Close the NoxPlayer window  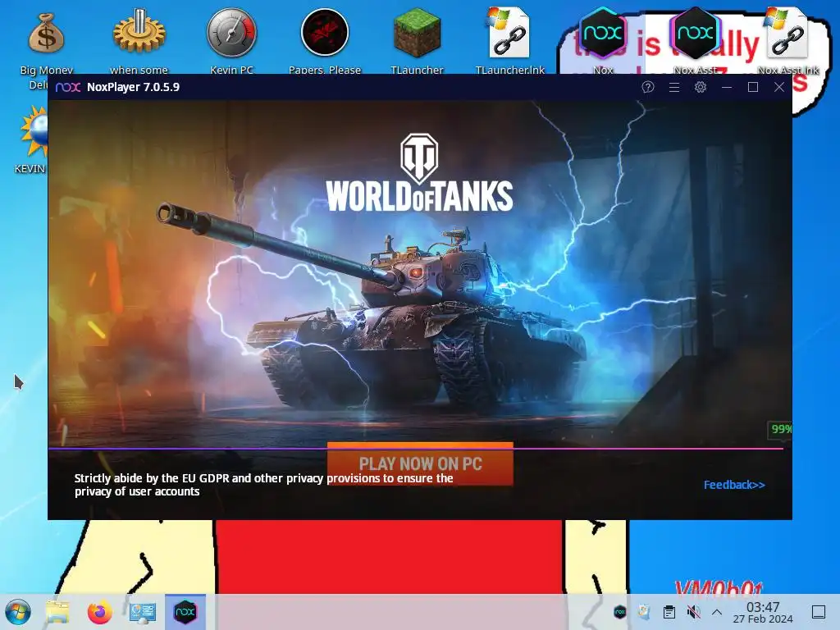click(779, 87)
